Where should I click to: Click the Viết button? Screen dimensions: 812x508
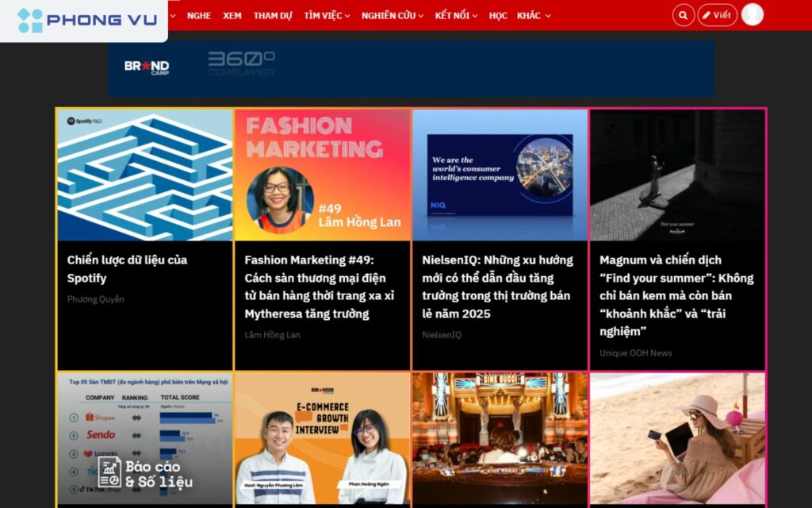pos(718,14)
